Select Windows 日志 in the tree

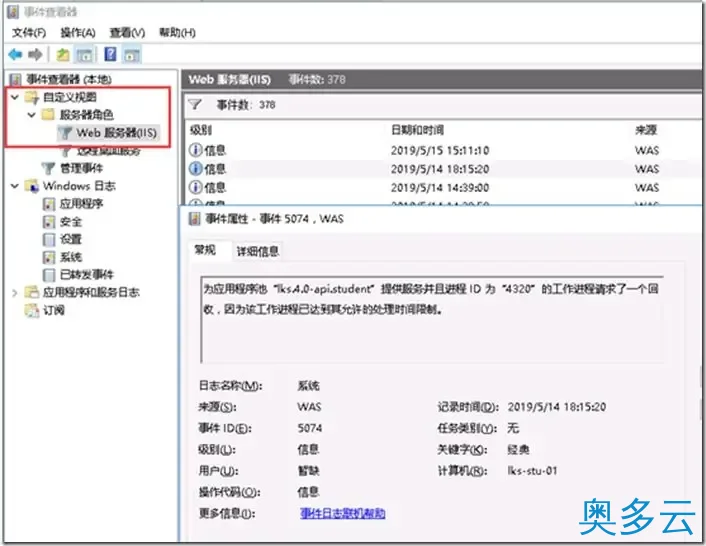[x=79, y=186]
